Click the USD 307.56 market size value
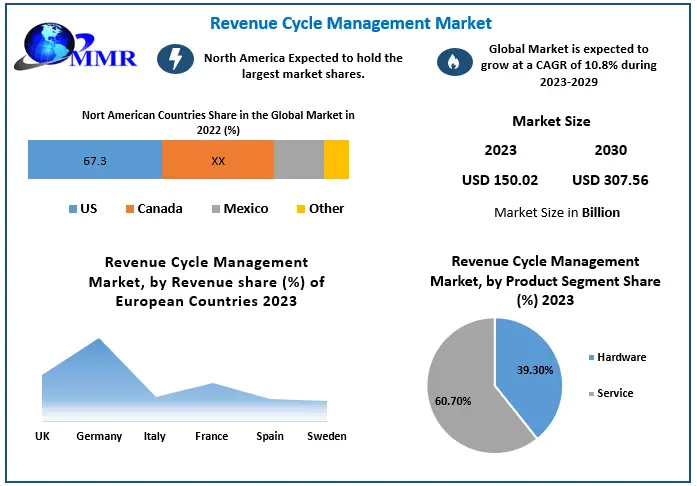Image resolution: width=697 pixels, height=486 pixels. tap(610, 181)
